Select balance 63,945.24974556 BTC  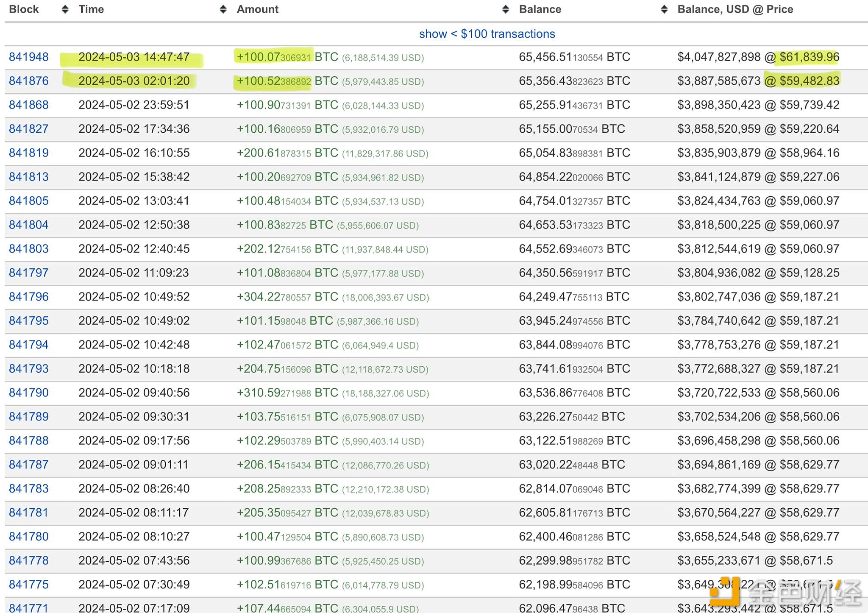[575, 320]
